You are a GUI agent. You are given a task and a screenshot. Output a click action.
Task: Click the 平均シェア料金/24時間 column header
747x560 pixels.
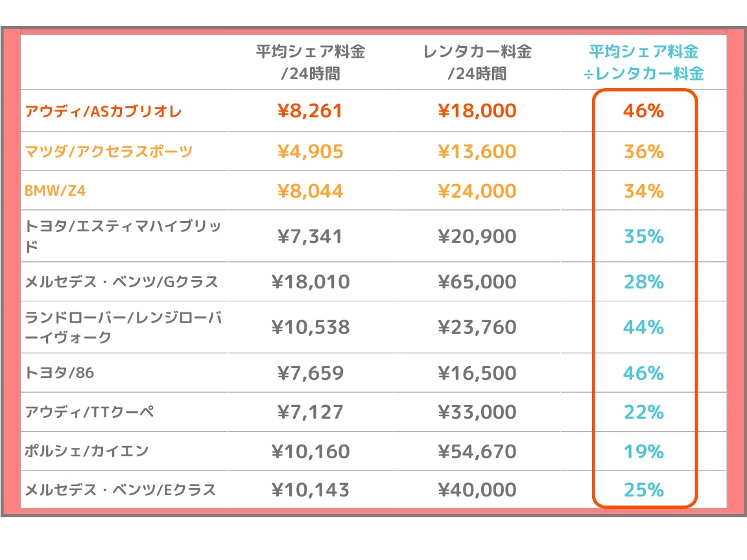click(x=311, y=62)
